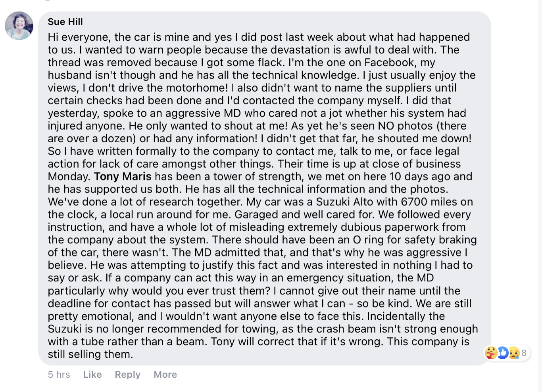Open Tony Maris's tagged profile link
The height and width of the screenshot is (392, 542).
point(123,176)
